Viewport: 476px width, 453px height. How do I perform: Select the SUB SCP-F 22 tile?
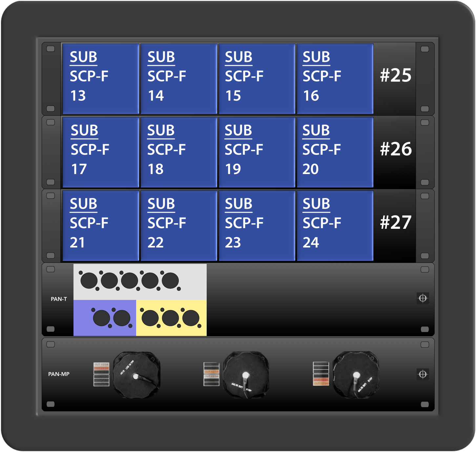179,226
